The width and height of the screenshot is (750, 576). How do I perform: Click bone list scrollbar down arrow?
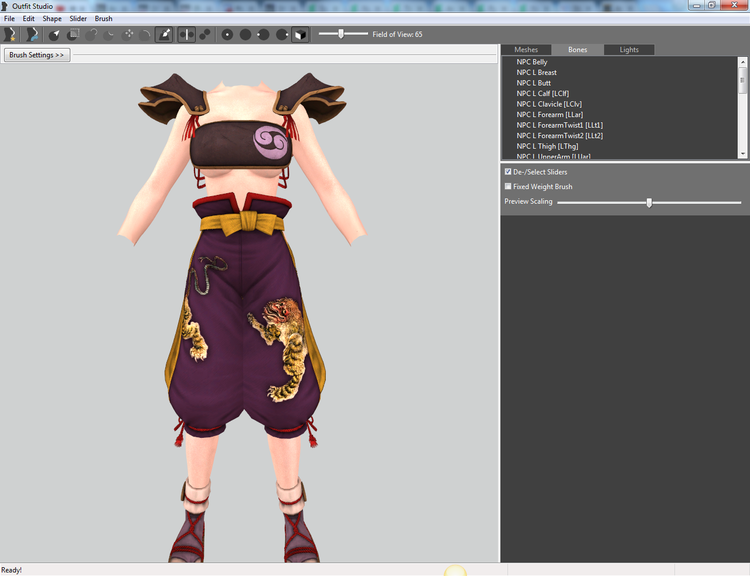pos(742,154)
